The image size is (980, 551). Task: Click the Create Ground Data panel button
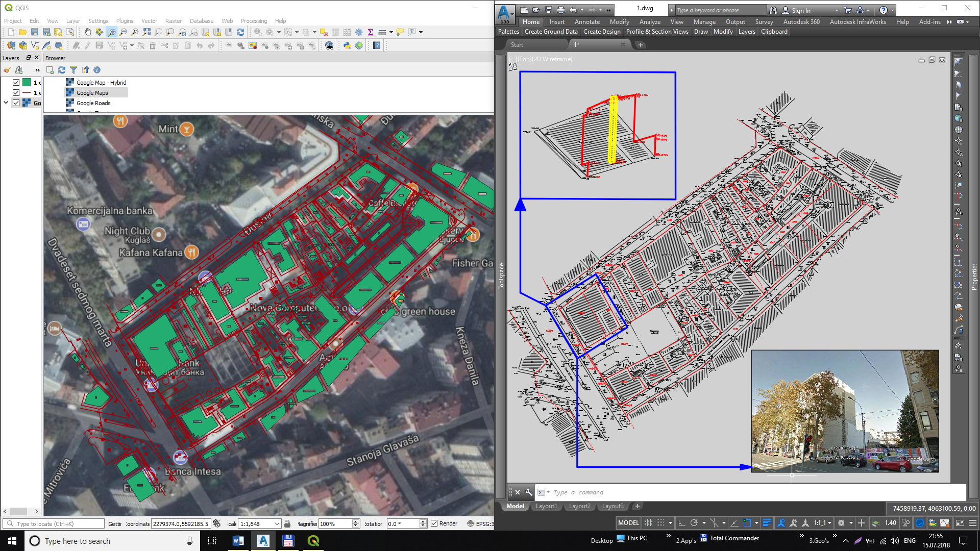coord(551,32)
